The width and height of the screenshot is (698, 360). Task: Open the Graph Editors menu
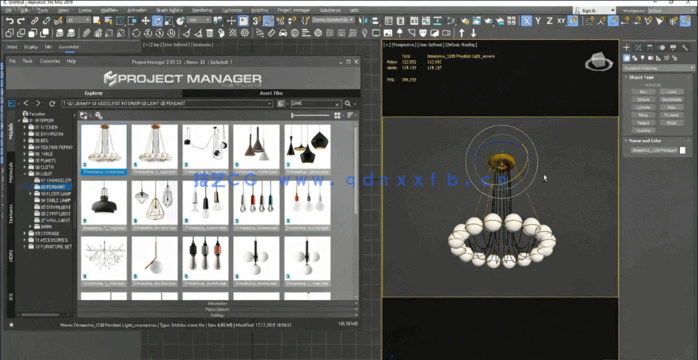(169, 10)
